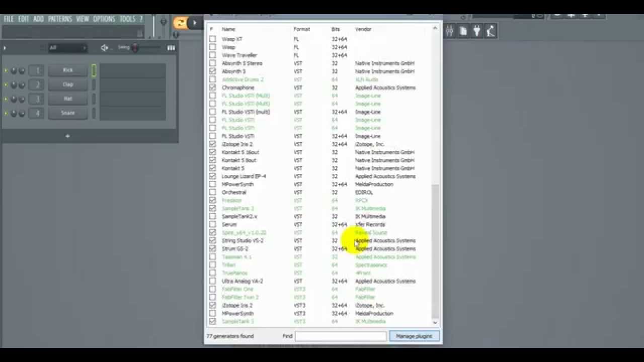Untick the Strum GS-2 checkbox

click(x=213, y=249)
